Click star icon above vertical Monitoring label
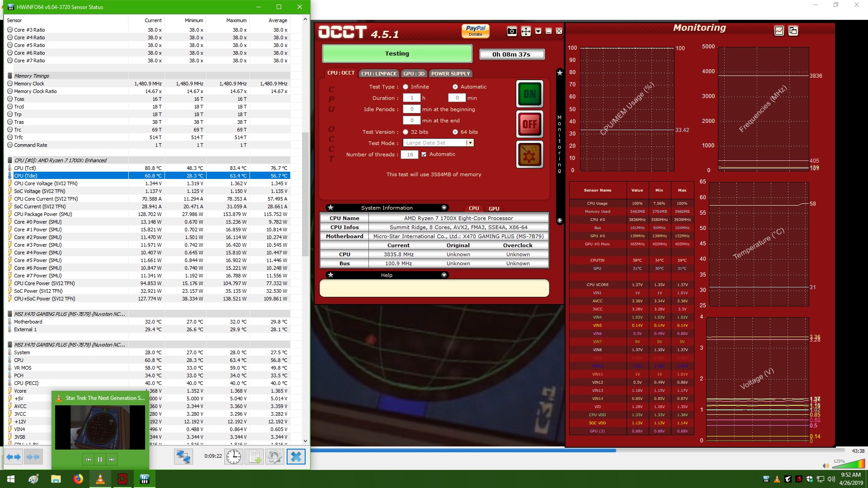 pos(560,73)
